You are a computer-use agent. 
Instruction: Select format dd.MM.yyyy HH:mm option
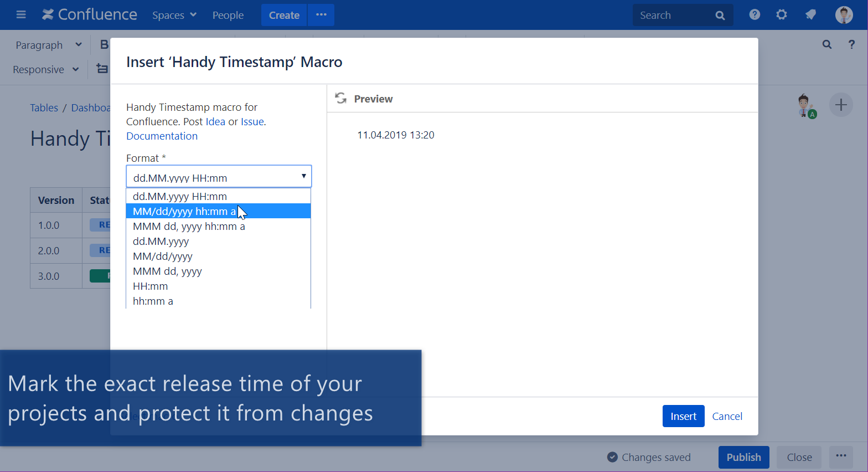point(218,196)
